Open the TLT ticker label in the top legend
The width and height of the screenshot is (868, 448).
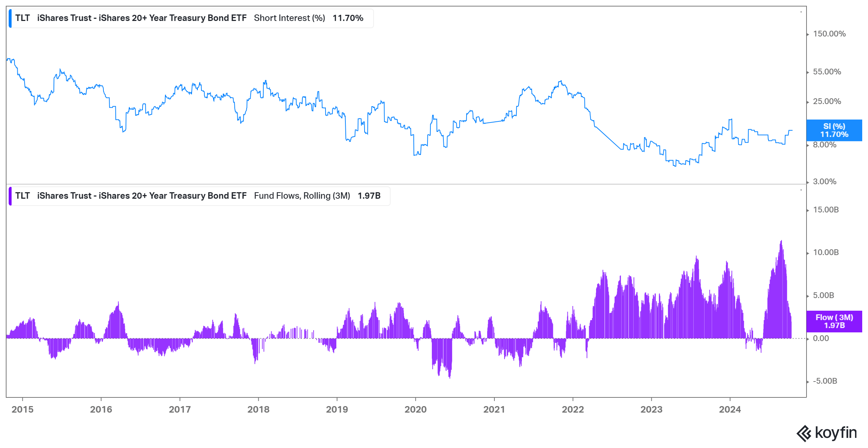point(22,18)
